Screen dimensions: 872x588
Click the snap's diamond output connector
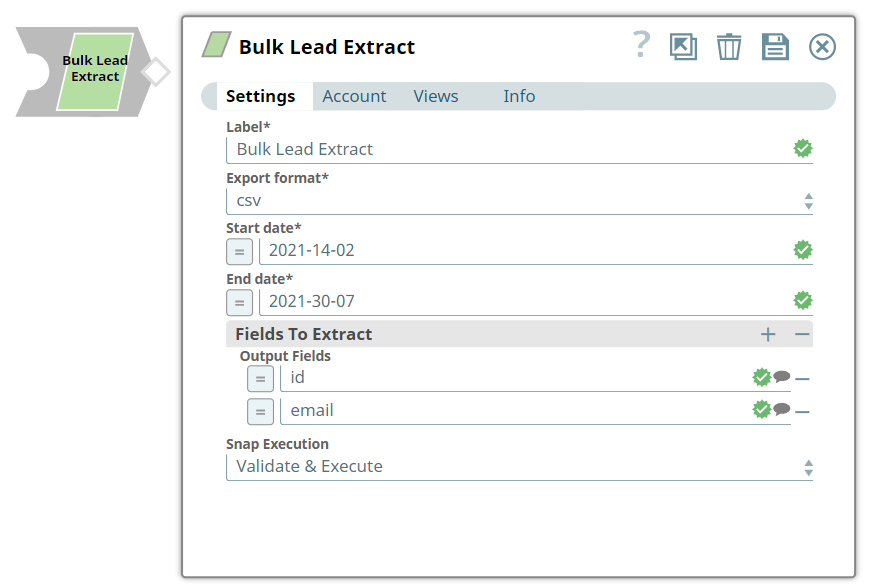point(155,72)
